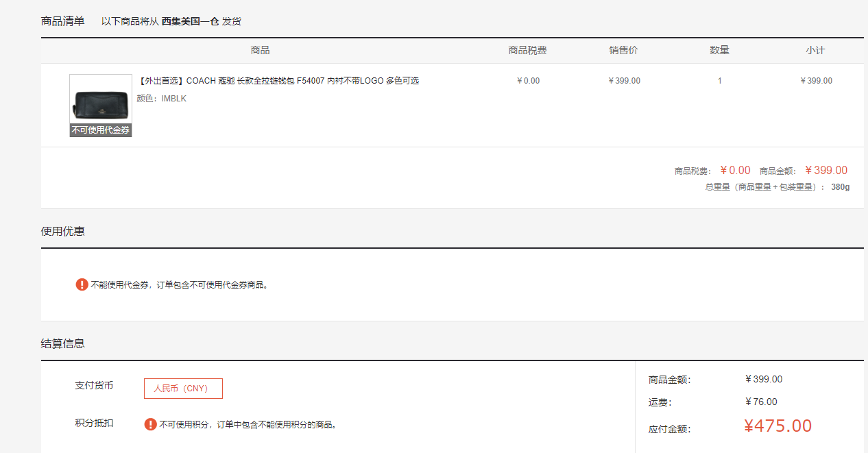Viewport: 868px width, 453px height.
Task: Click the ¥475.00 payable amount
Action: (778, 426)
